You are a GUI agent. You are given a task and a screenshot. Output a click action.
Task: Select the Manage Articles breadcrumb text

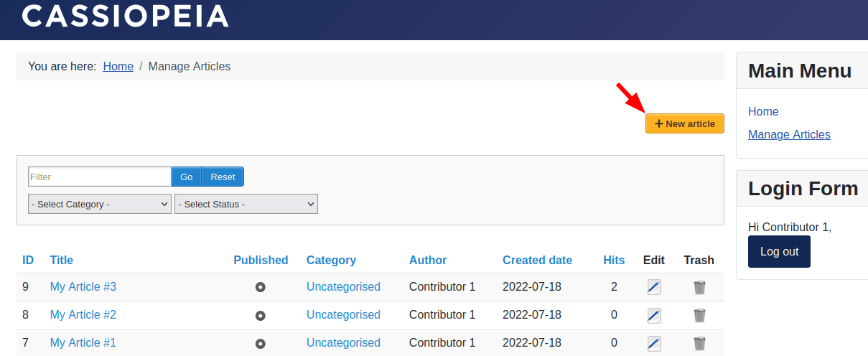[190, 66]
